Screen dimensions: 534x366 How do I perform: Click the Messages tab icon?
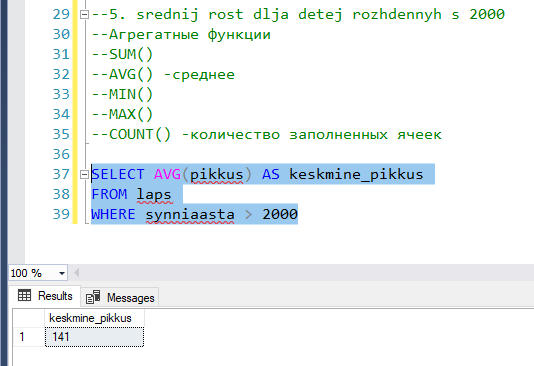[93, 297]
